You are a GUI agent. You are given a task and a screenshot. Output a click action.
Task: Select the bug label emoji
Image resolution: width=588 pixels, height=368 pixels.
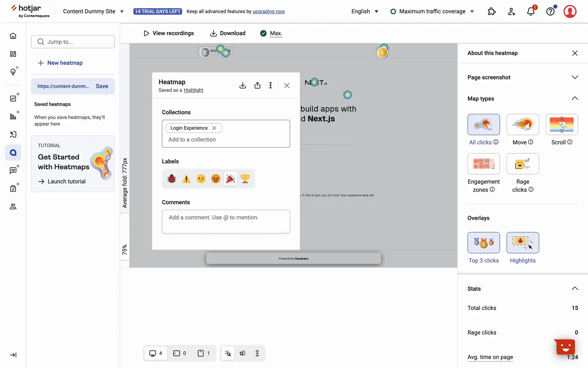point(171,178)
